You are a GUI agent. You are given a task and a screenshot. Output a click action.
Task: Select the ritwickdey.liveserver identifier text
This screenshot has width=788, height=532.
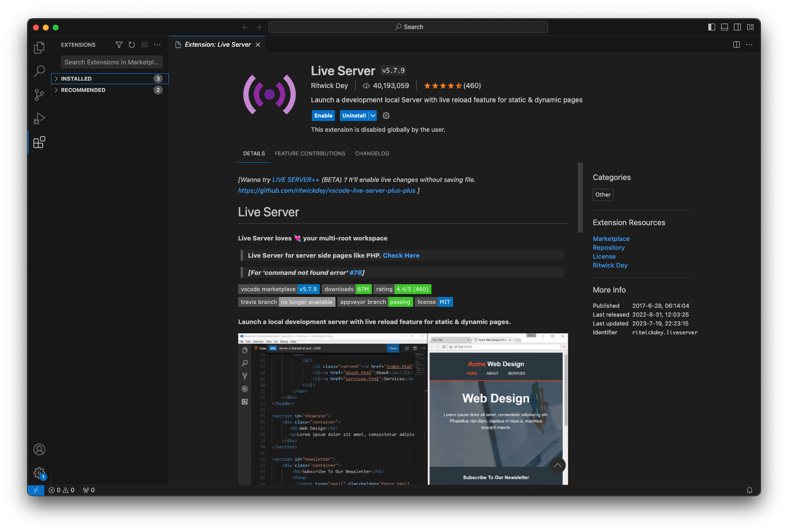point(665,333)
